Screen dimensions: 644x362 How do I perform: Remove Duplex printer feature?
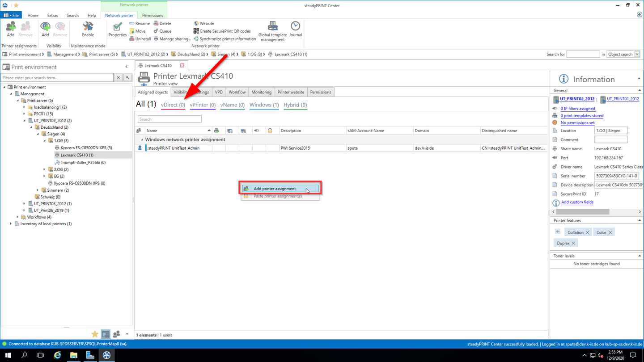[x=573, y=243]
